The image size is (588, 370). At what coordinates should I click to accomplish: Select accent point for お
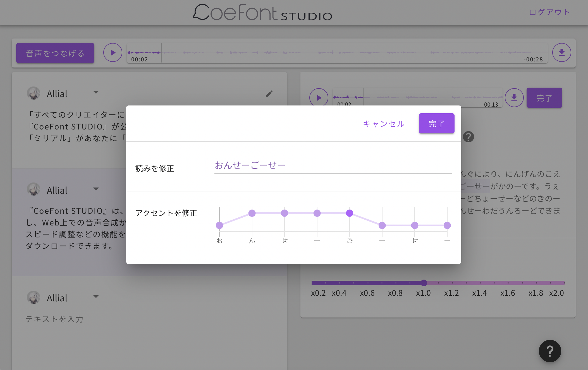click(219, 225)
